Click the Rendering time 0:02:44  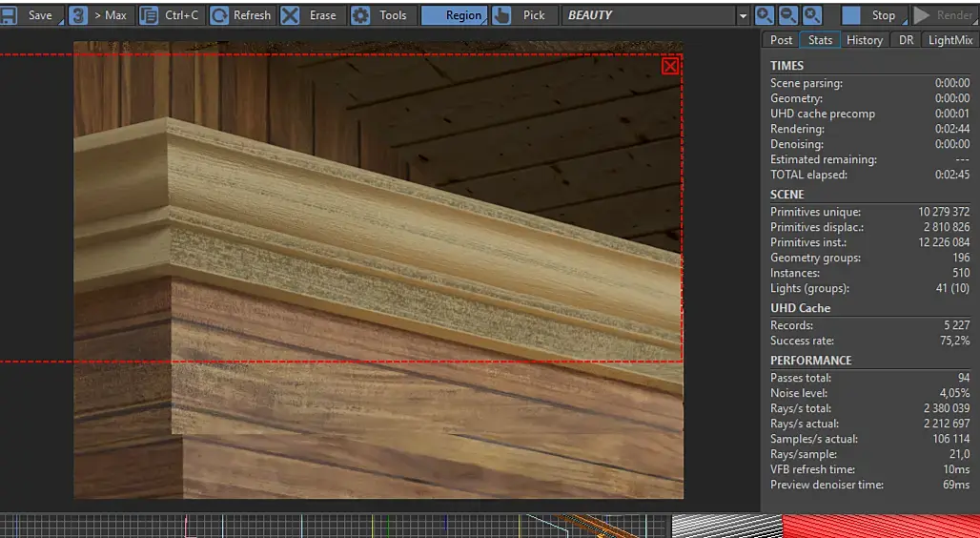tap(952, 129)
